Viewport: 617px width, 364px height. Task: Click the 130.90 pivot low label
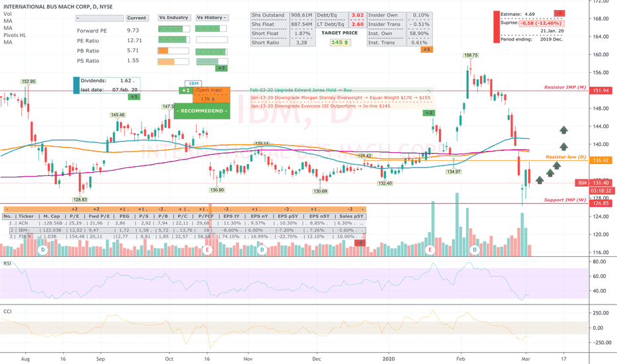(217, 190)
